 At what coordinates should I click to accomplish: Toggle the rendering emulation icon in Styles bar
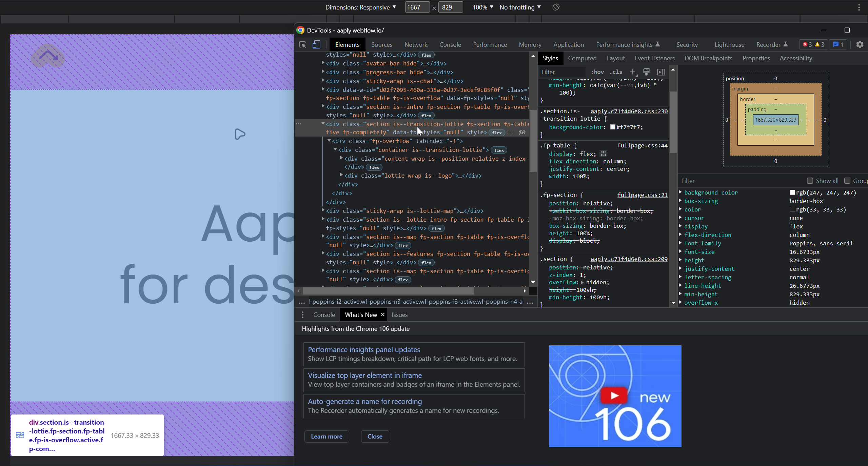[x=646, y=72]
